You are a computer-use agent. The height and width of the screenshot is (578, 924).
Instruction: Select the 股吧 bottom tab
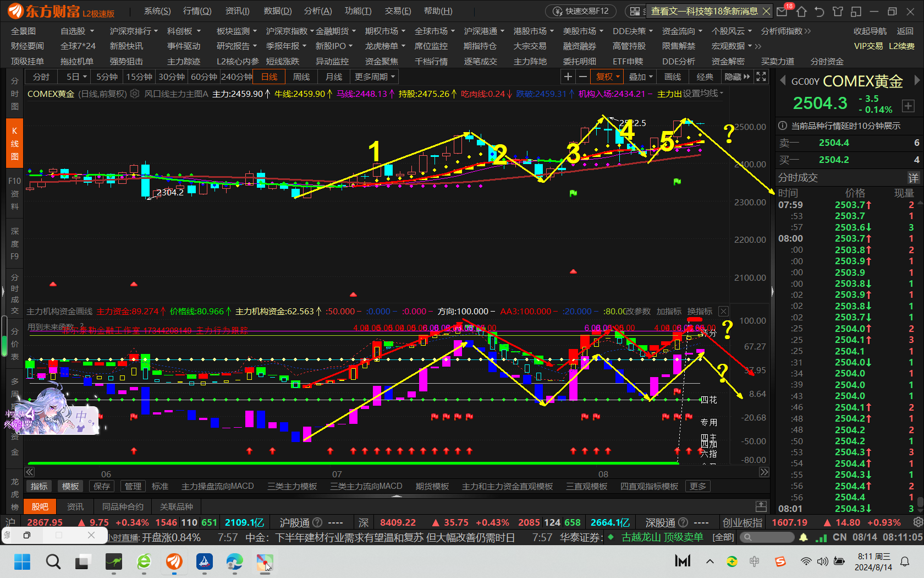40,506
